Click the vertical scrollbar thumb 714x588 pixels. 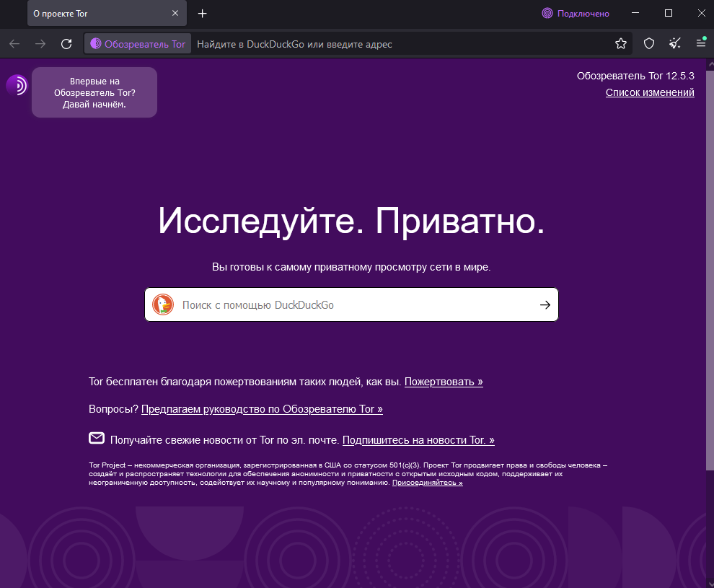pos(710,270)
